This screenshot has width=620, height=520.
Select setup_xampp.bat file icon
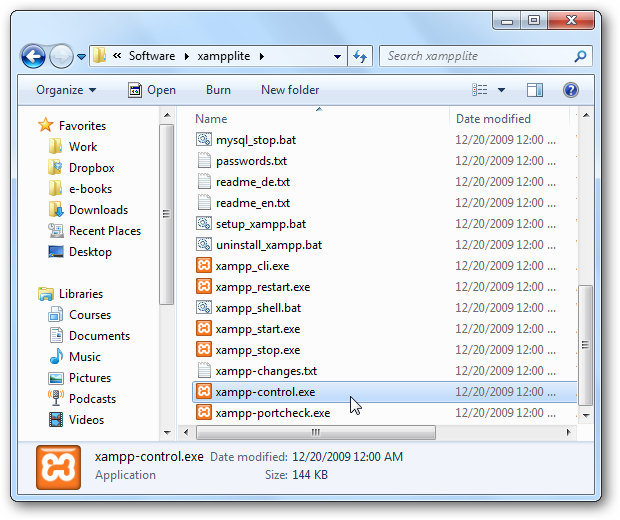pyautogui.click(x=204, y=223)
